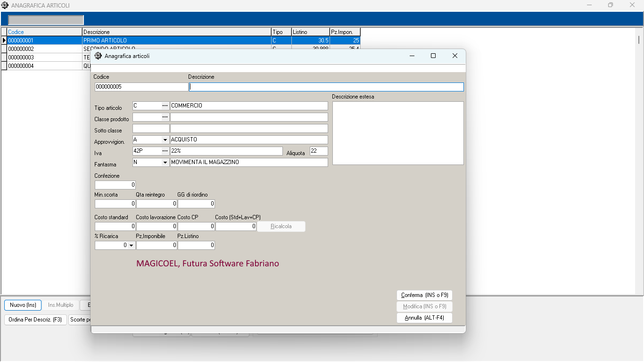Click the Classe prodotto code field
This screenshot has height=362, width=644.
click(147, 117)
